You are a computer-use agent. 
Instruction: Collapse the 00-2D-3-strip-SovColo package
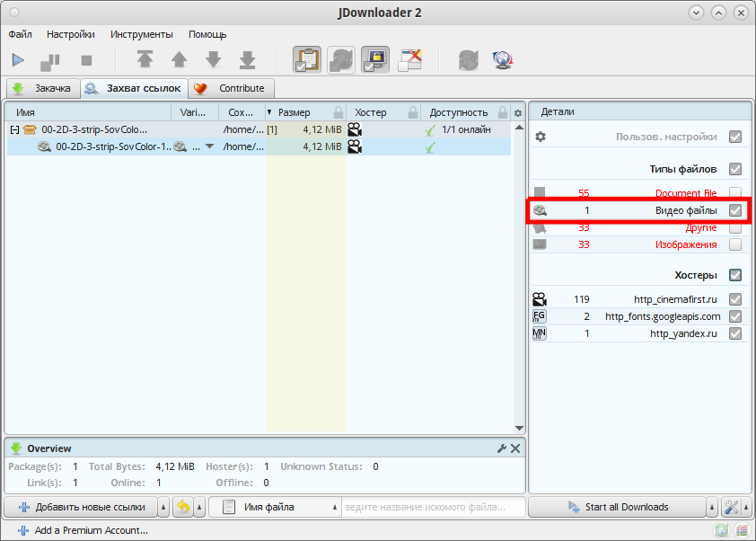(14, 129)
